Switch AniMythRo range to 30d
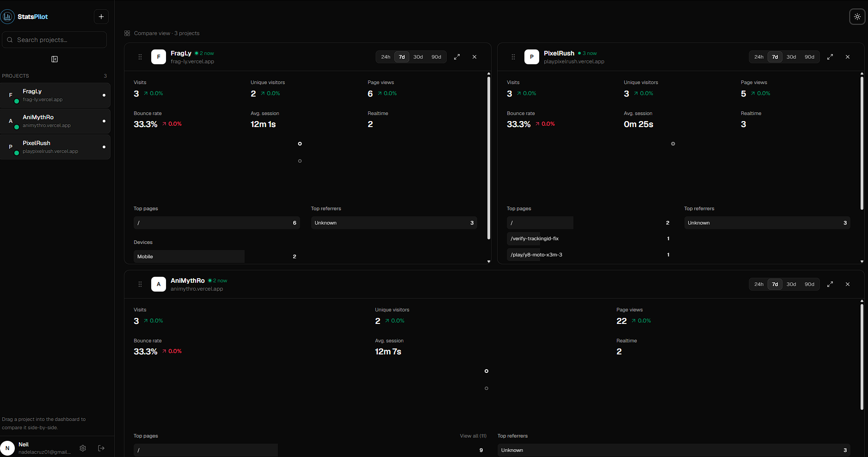 coord(791,284)
